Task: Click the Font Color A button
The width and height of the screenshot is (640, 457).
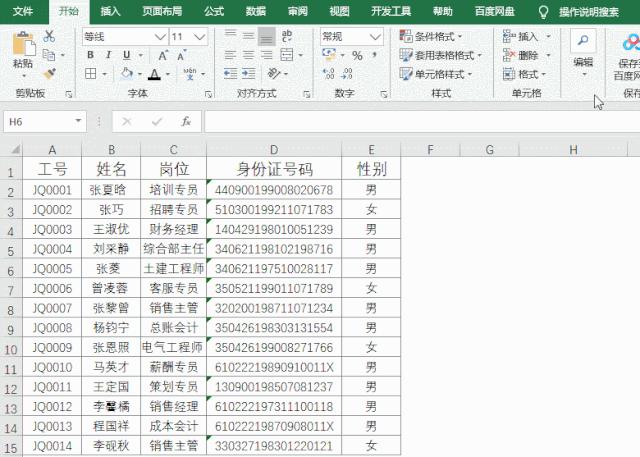Action: click(154, 74)
